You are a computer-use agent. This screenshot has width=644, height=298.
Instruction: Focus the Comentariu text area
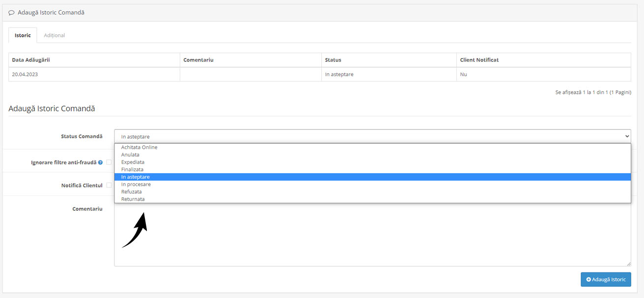[372, 236]
